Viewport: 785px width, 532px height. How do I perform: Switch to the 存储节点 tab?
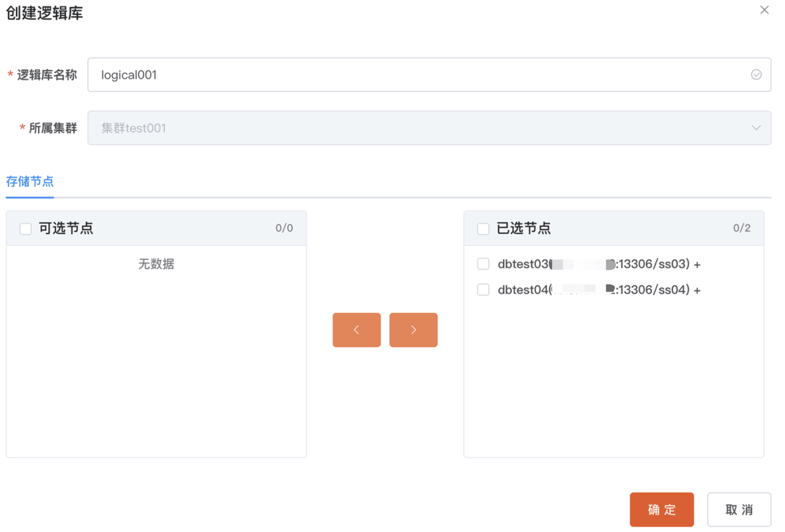(x=30, y=181)
